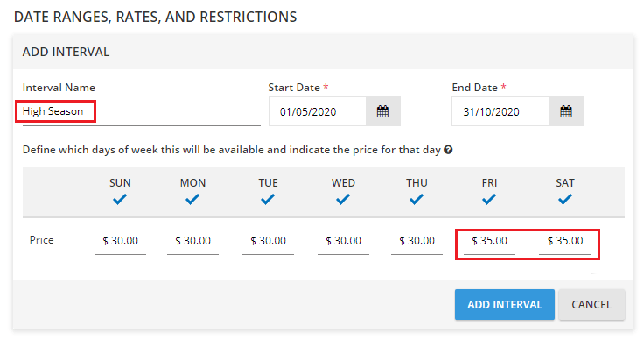Toggle the MON availability checkmark
This screenshot has width=644, height=340.
coord(192,200)
